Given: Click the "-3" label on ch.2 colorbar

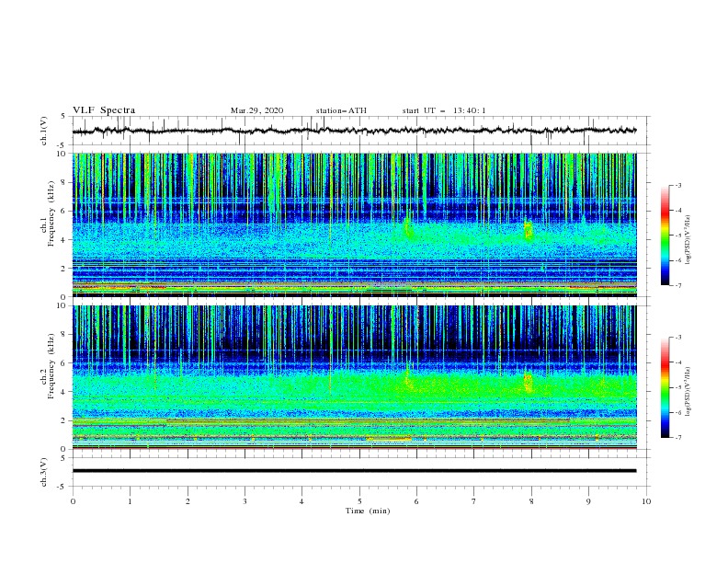Looking at the screenshot, I should click(x=678, y=338).
